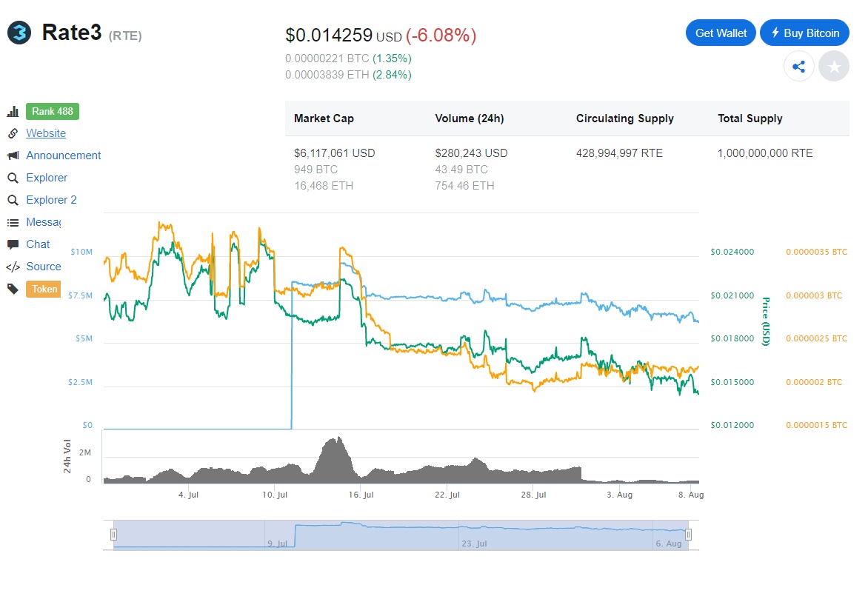
Task: Open the Explorer link
Action: [x=47, y=178]
